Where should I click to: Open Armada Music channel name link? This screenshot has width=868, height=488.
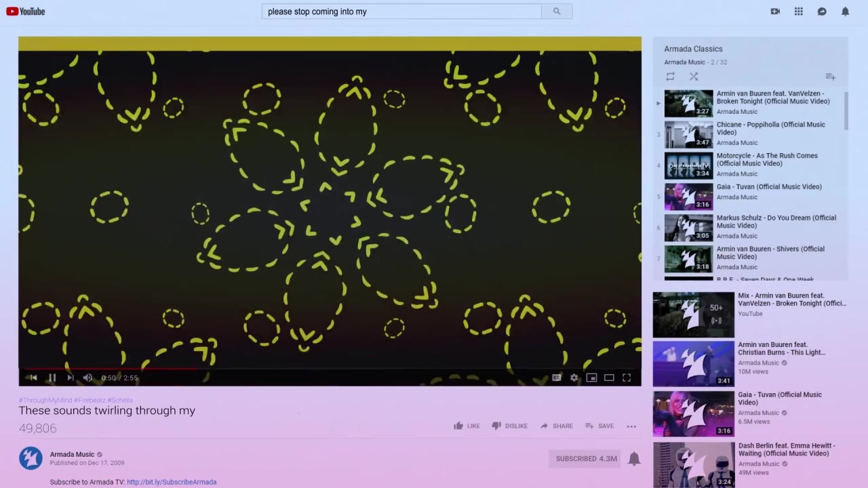tap(72, 454)
